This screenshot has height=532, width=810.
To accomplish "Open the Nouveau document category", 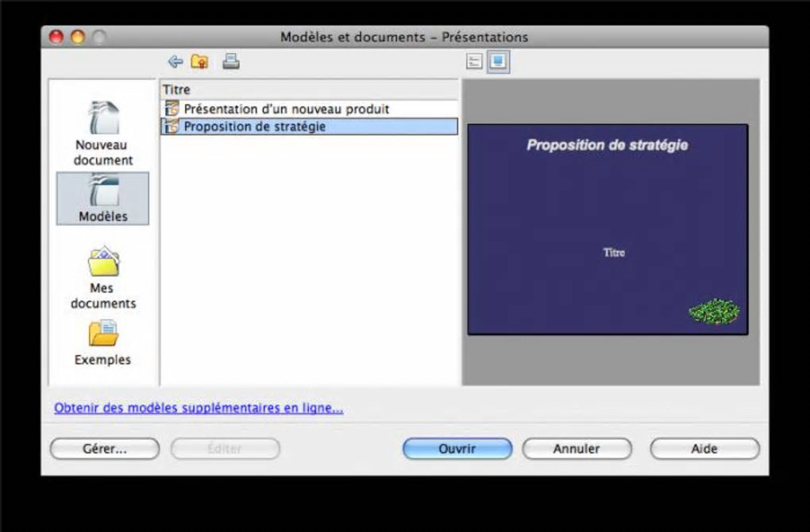I will [102, 133].
